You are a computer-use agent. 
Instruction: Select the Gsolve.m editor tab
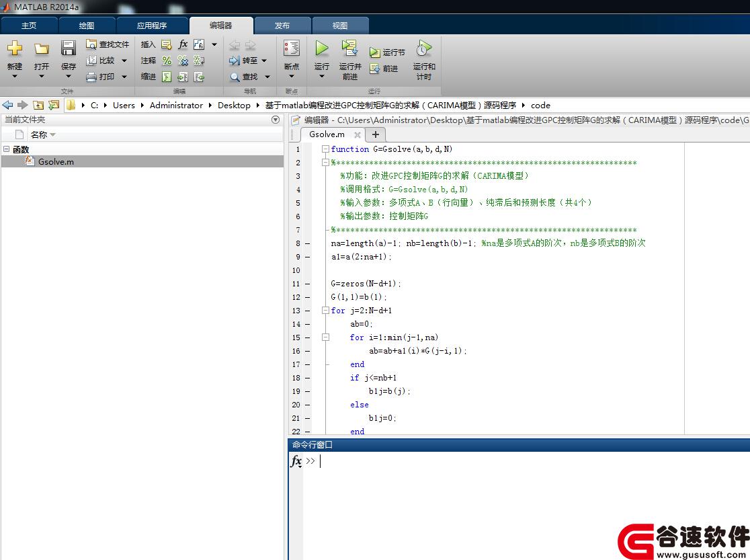point(327,134)
